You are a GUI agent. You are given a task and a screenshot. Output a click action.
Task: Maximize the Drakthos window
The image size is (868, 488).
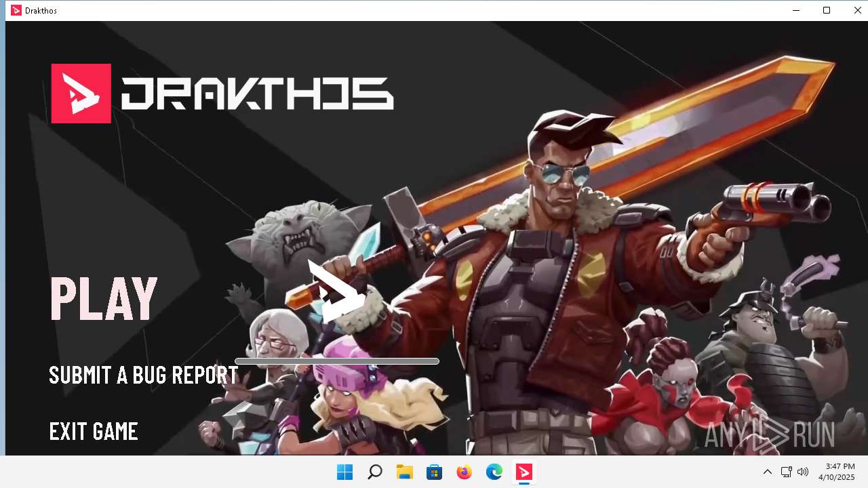click(x=827, y=10)
